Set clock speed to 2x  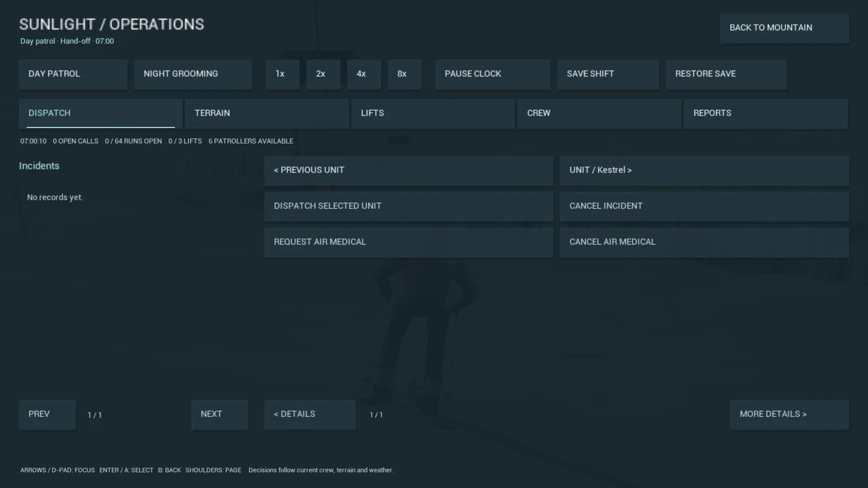point(323,74)
